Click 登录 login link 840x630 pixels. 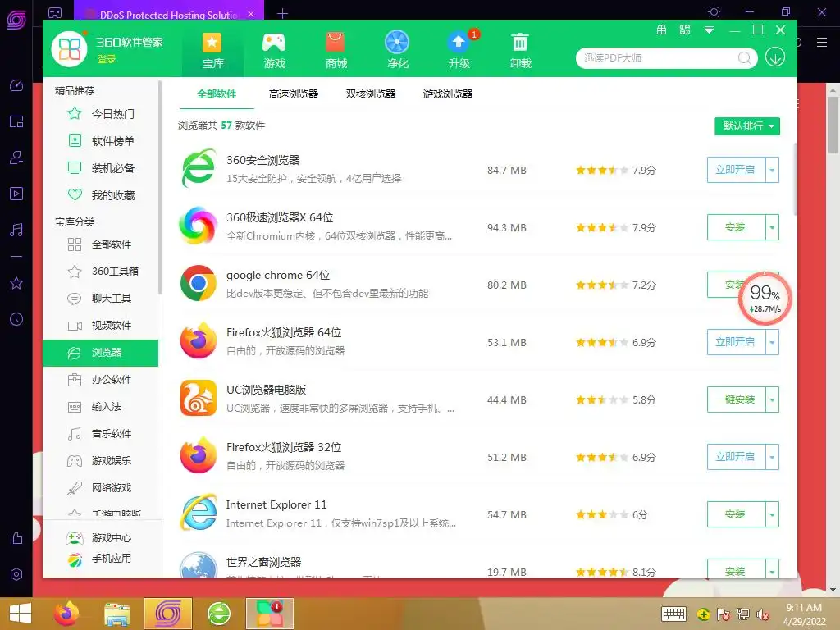coord(107,59)
